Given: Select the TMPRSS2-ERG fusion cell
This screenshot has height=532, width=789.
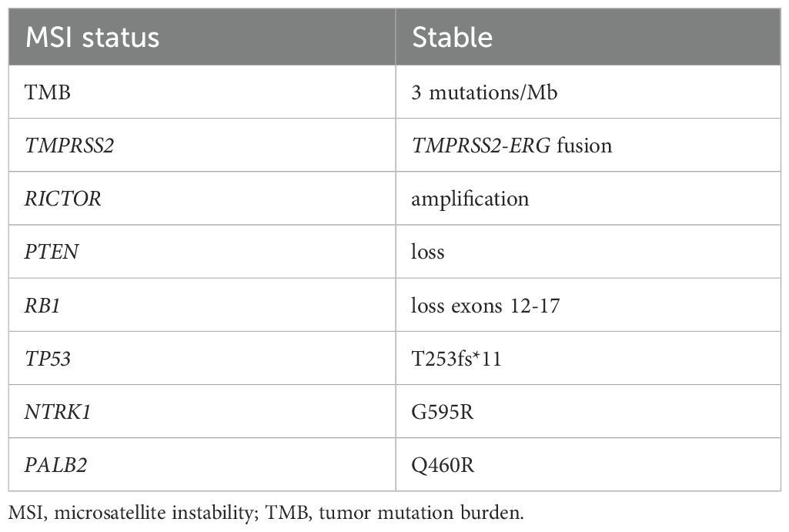Looking at the screenshot, I should 512,146.
